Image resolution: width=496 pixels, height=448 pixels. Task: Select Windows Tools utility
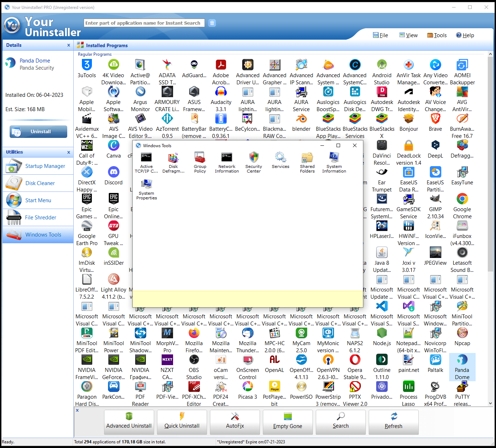[38, 235]
